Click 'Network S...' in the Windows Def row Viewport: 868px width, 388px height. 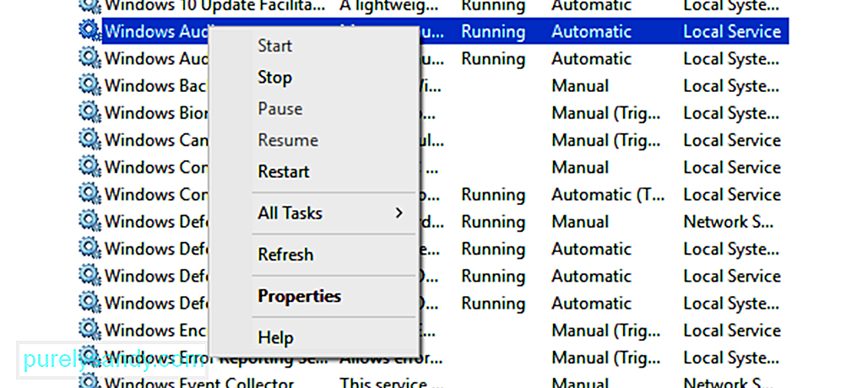(x=728, y=222)
